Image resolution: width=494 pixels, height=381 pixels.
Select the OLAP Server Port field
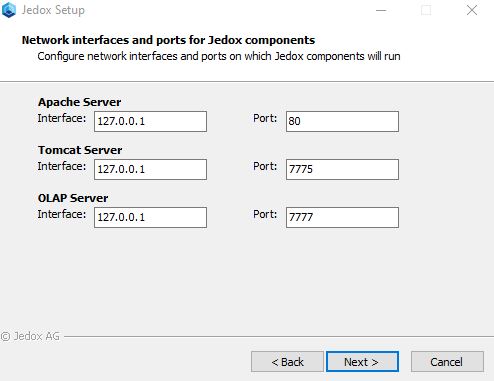tap(342, 217)
